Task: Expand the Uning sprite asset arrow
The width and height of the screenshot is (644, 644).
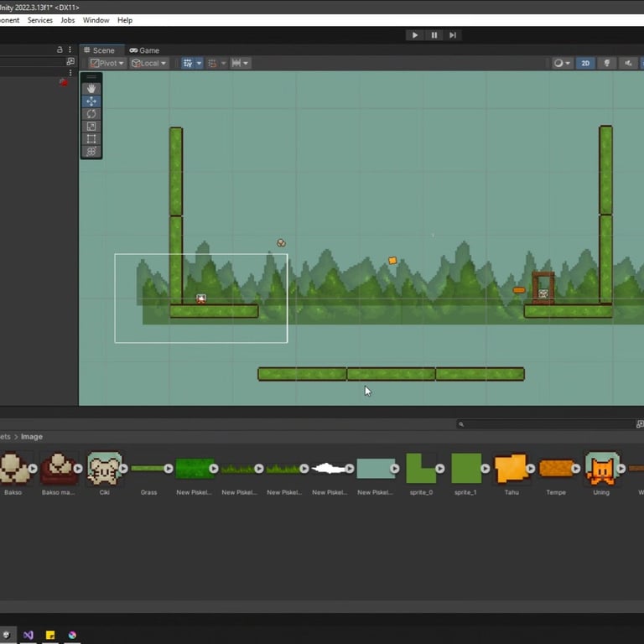Action: [x=621, y=469]
